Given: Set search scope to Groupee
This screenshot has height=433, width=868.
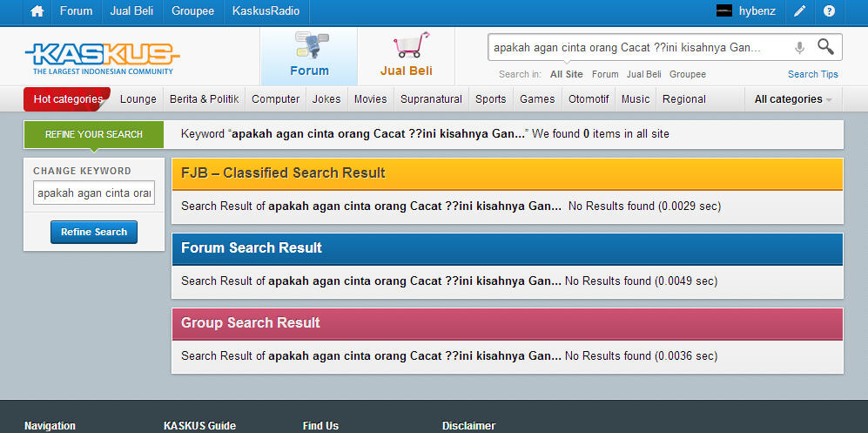Looking at the screenshot, I should tap(688, 74).
